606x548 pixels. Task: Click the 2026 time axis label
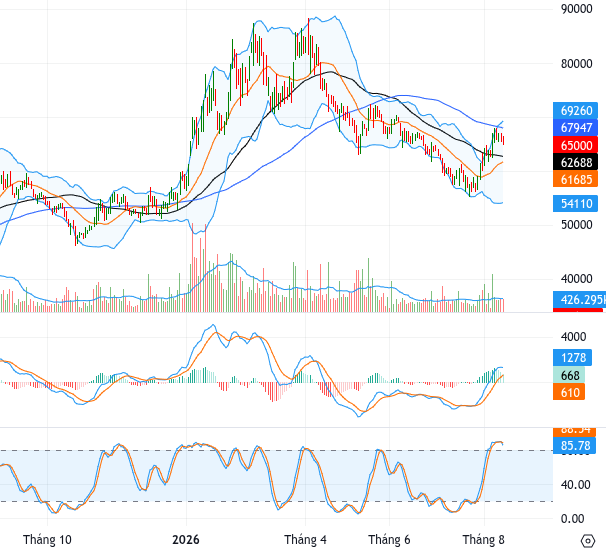[186, 539]
